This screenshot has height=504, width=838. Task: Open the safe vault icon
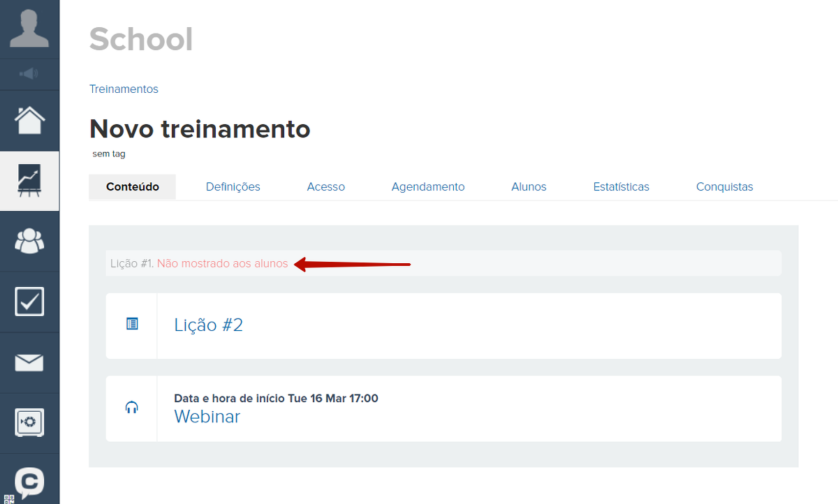pos(29,422)
